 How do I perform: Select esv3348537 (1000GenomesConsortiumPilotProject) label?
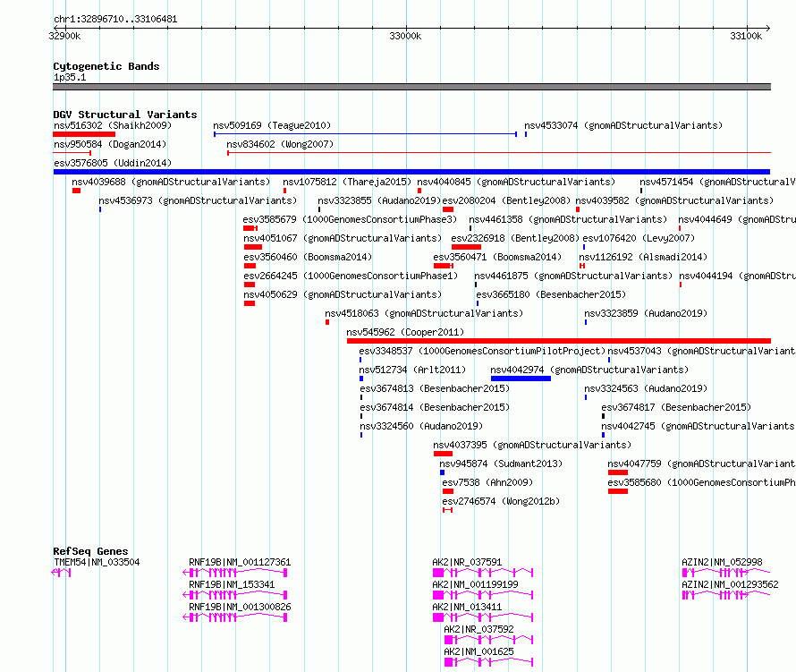pos(482,351)
